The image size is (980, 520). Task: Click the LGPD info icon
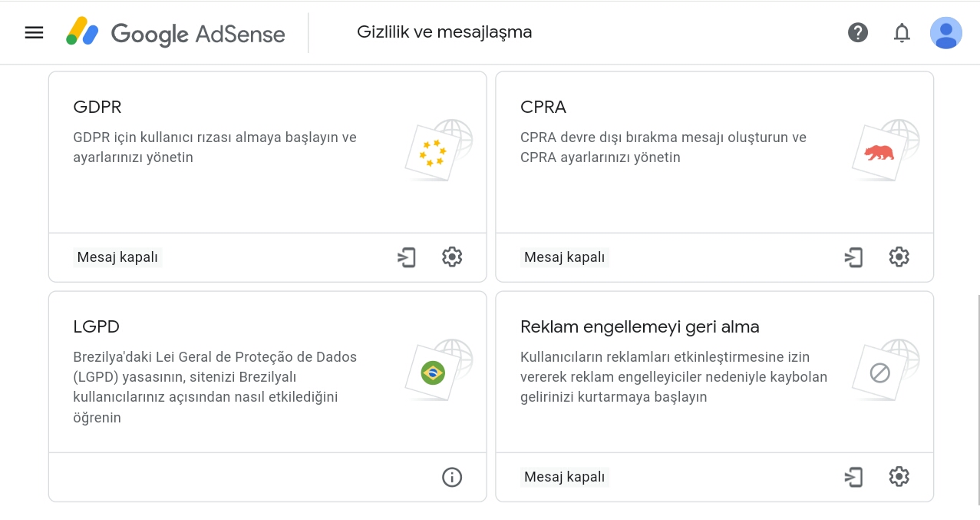tap(452, 477)
